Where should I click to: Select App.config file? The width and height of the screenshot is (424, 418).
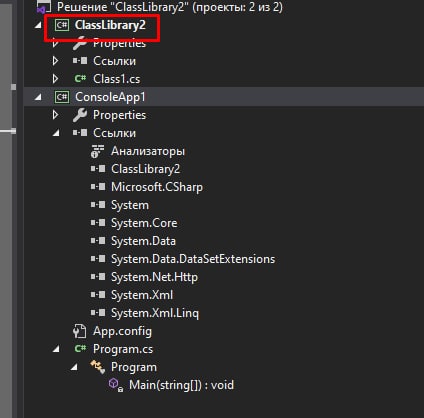tap(122, 331)
